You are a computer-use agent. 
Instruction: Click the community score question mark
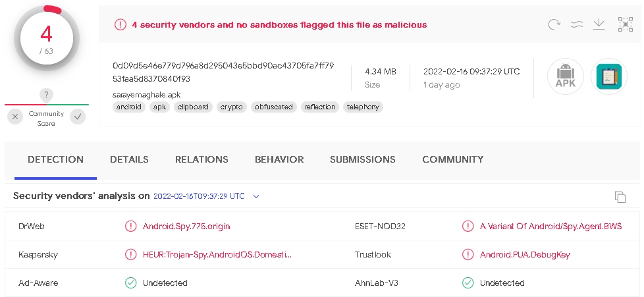pos(46,94)
